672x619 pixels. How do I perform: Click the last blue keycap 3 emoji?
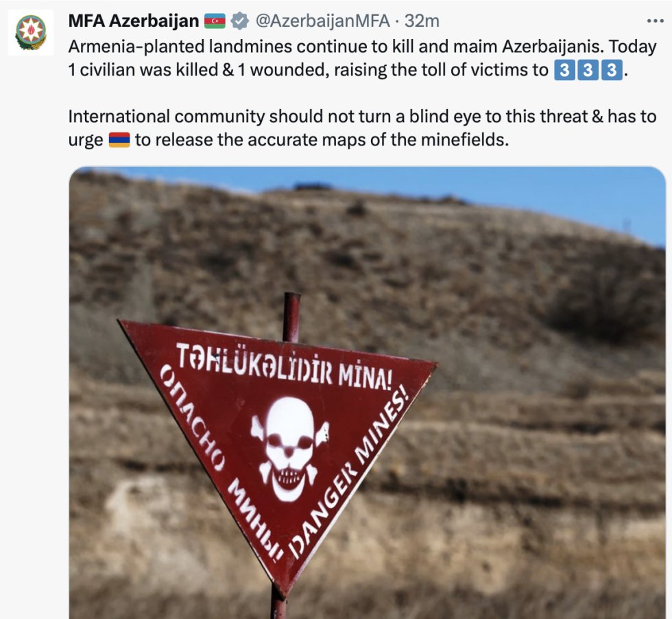612,70
